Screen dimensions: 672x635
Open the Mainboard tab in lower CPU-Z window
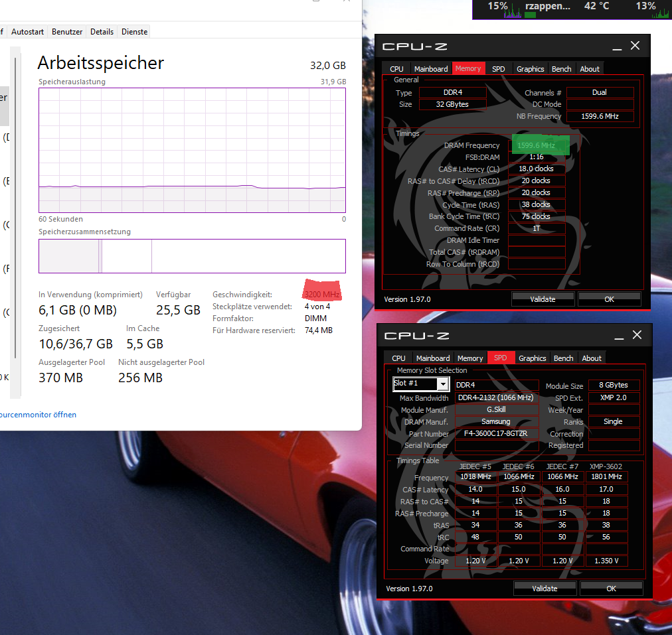coord(433,358)
